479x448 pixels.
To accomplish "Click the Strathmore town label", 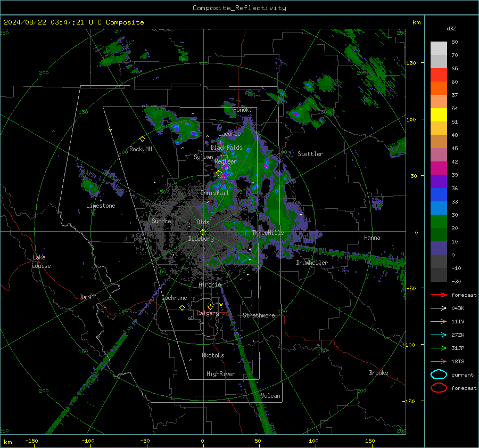I will click(x=259, y=315).
